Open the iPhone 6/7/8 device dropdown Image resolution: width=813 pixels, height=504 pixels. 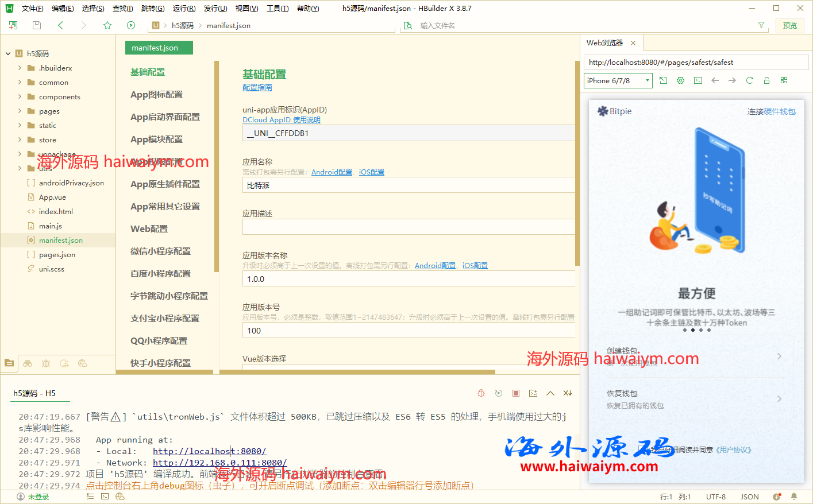618,80
